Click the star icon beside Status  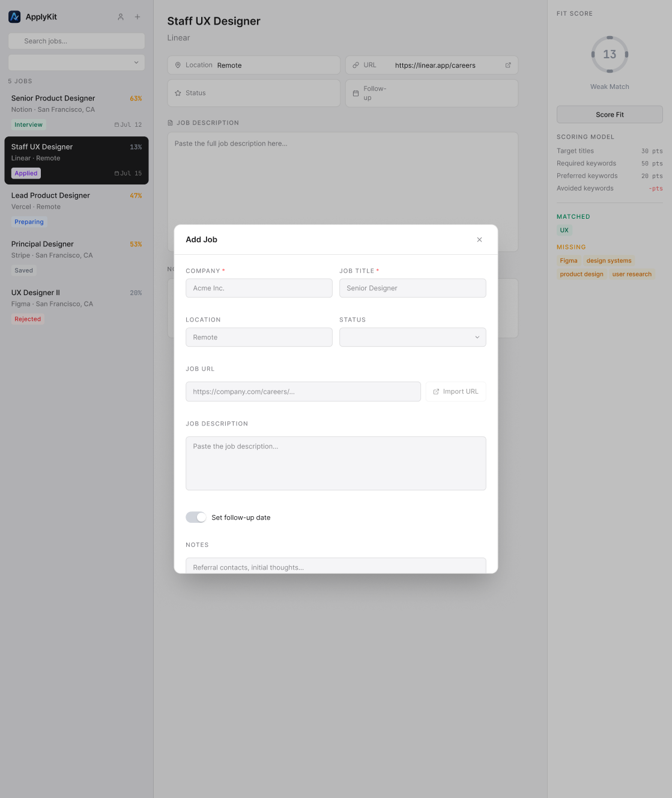tap(178, 93)
